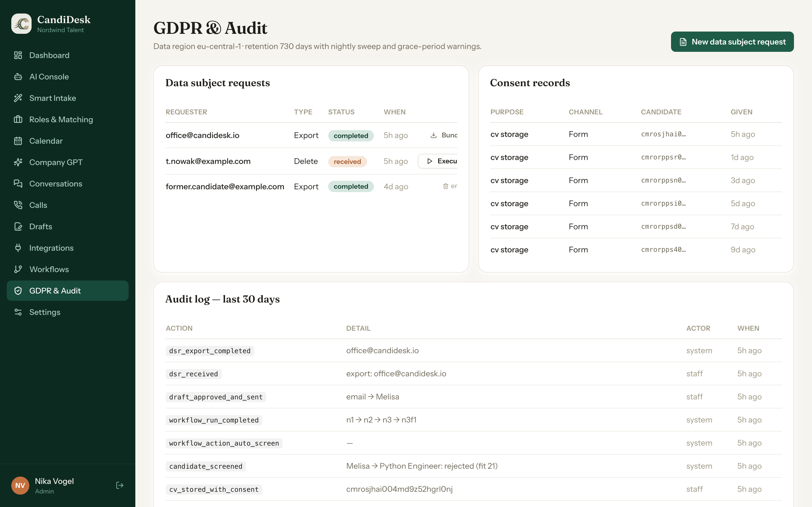The height and width of the screenshot is (507, 812).
Task: Click the received status badge
Action: (347, 162)
